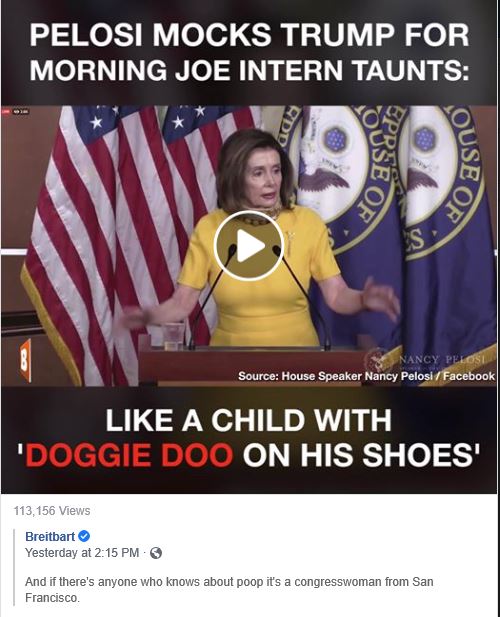Click the LIKE A CHILD WITH text

tap(248, 420)
